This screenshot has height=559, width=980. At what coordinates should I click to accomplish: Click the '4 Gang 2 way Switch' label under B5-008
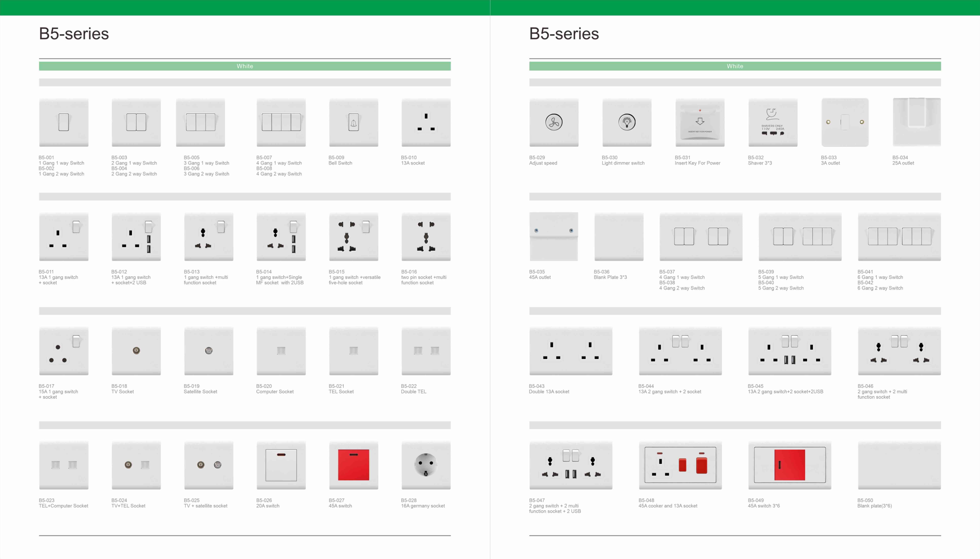click(279, 174)
